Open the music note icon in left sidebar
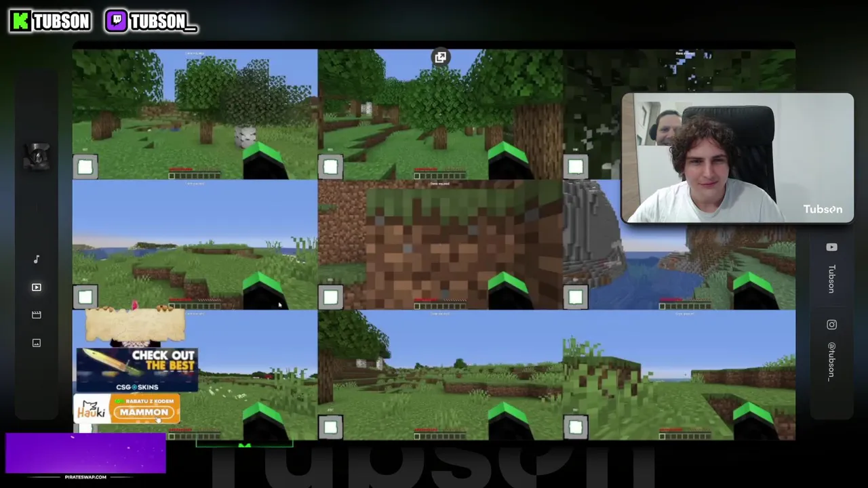This screenshot has height=488, width=868. point(37,259)
